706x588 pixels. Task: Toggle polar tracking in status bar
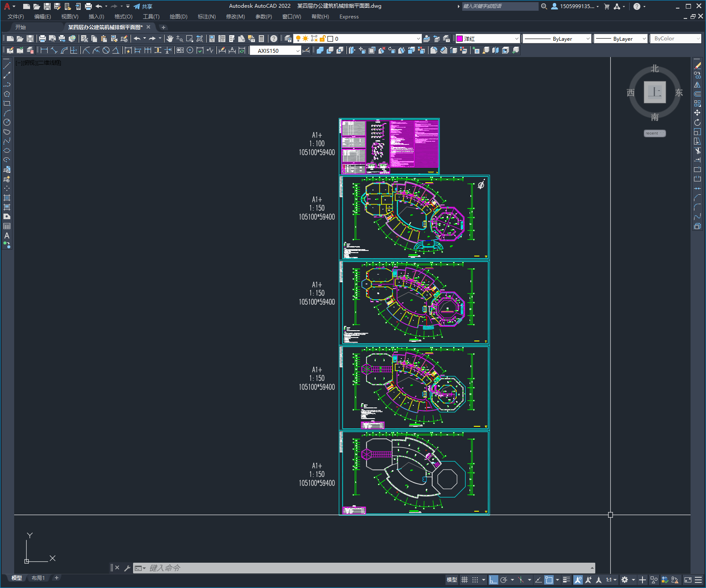tap(504, 580)
